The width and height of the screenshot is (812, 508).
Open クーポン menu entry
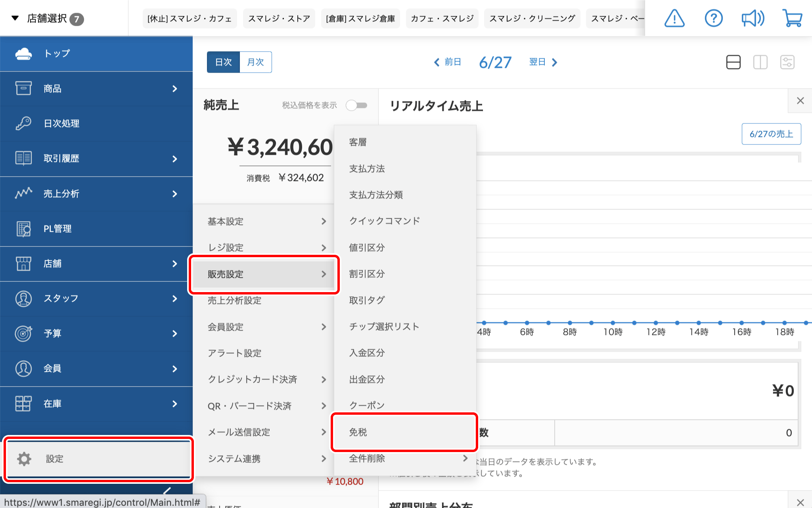(x=367, y=405)
